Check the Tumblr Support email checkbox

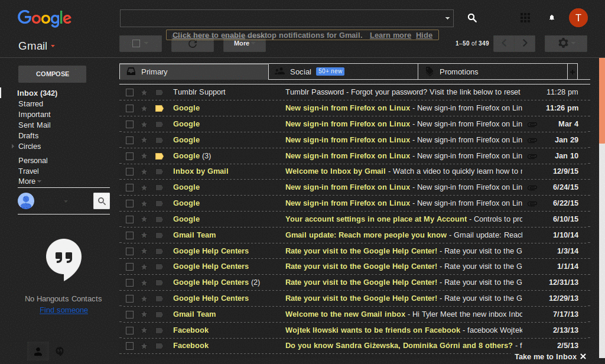129,92
